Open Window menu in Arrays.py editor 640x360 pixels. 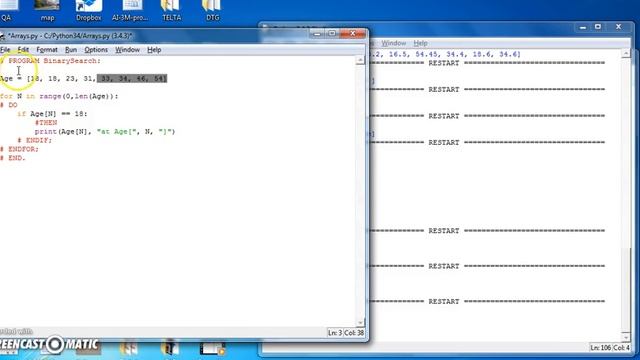pos(127,50)
